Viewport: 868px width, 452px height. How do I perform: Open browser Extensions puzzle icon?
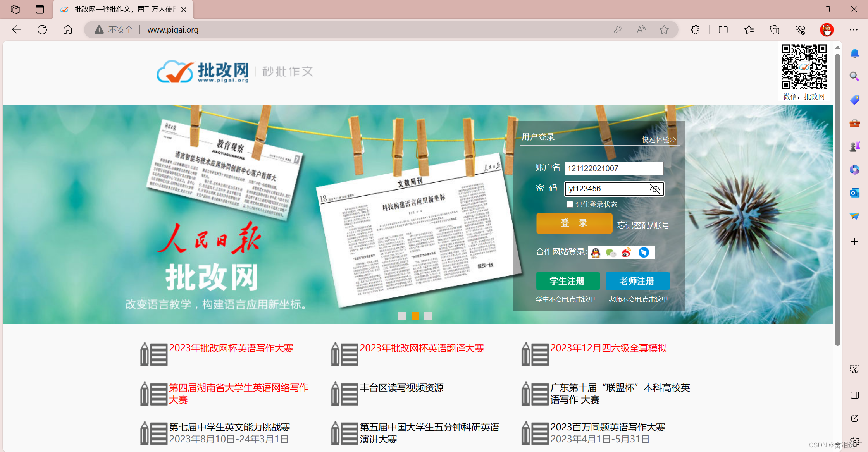(x=696, y=30)
